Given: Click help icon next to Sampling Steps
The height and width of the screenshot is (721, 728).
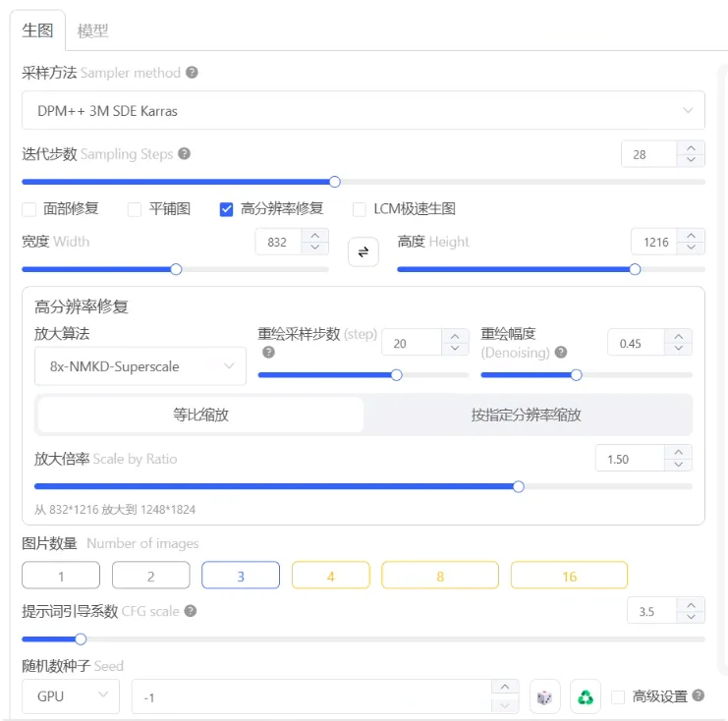Looking at the screenshot, I should (x=185, y=153).
